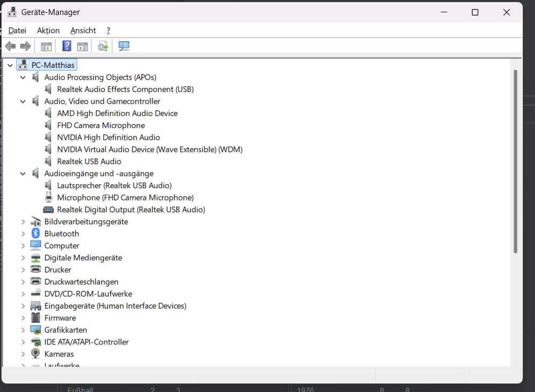The image size is (535, 392).
Task: Click the Firmware chip icon
Action: [35, 318]
